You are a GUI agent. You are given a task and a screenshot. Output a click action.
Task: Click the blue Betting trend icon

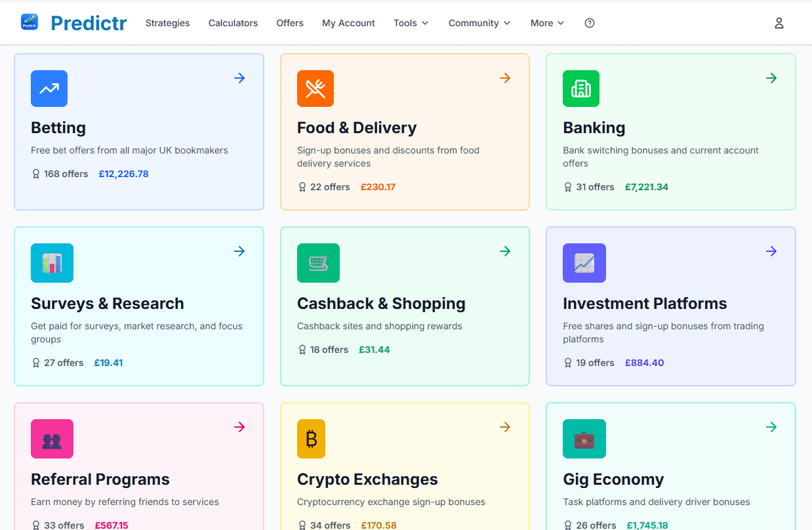tap(49, 89)
